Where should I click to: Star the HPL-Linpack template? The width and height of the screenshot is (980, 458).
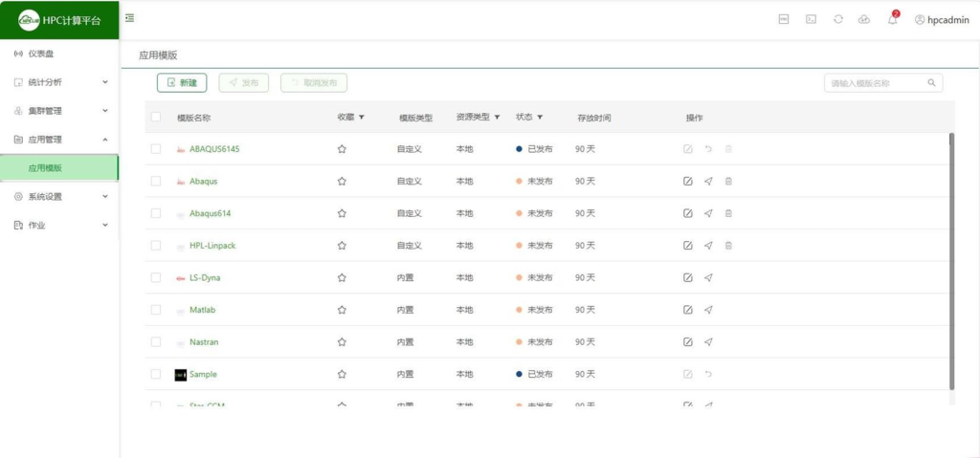[342, 246]
